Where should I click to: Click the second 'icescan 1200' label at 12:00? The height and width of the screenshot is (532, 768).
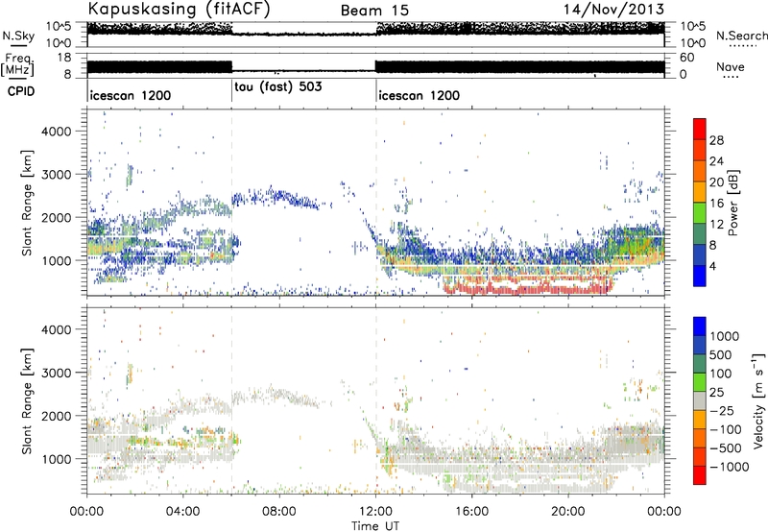click(x=420, y=95)
